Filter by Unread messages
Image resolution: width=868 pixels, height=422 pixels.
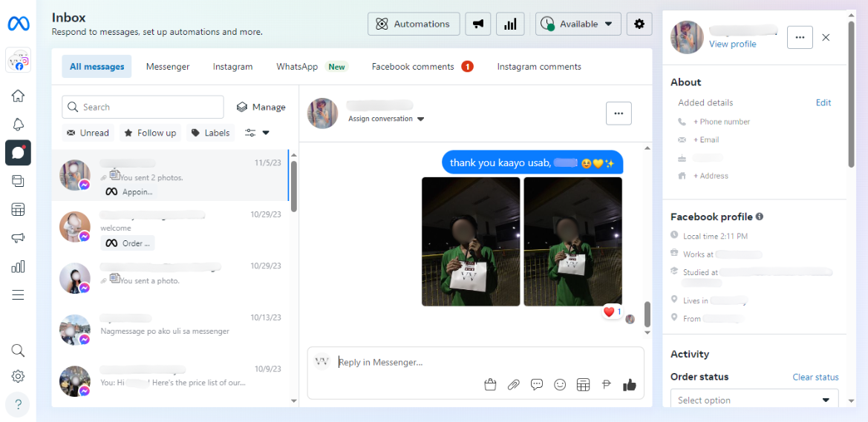[x=88, y=133]
